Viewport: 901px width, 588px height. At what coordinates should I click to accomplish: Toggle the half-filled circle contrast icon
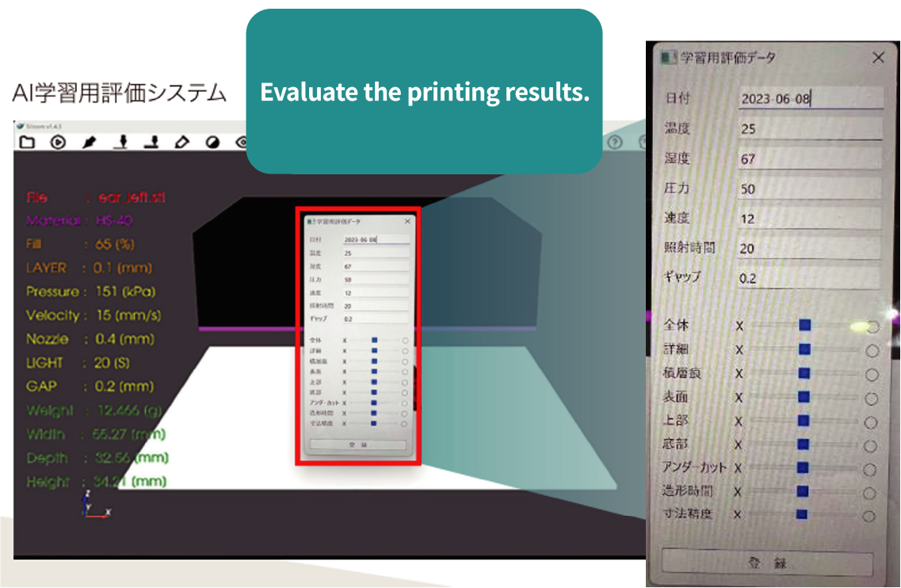[x=212, y=143]
